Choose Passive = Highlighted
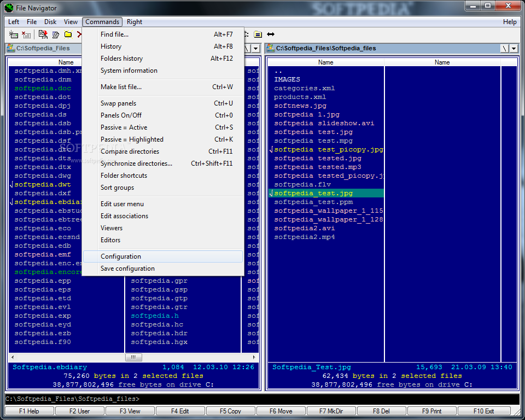Viewport: 525px width, 420px height. tap(163, 139)
